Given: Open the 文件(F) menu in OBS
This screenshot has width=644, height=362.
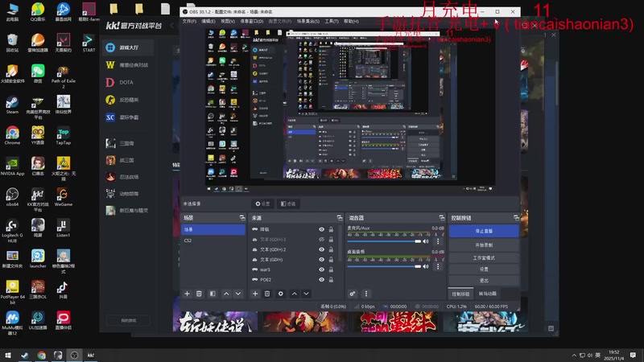Looking at the screenshot, I should (189, 22).
